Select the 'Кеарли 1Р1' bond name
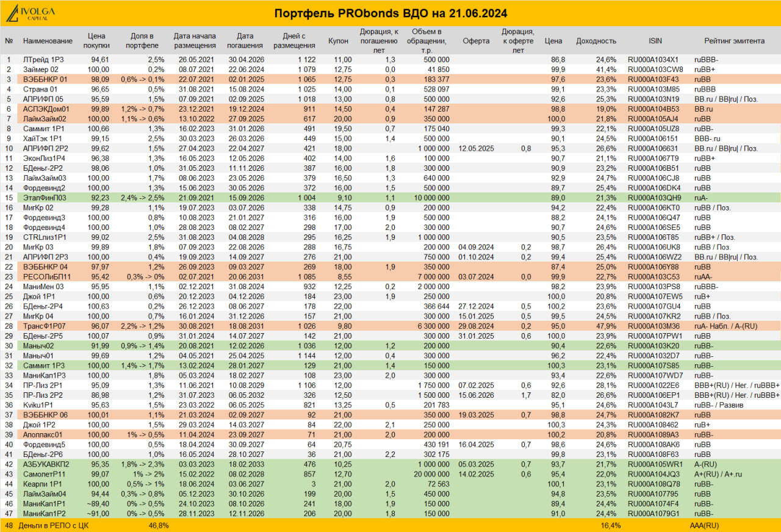Image resolution: width=781 pixels, height=532 pixels. coord(43,483)
